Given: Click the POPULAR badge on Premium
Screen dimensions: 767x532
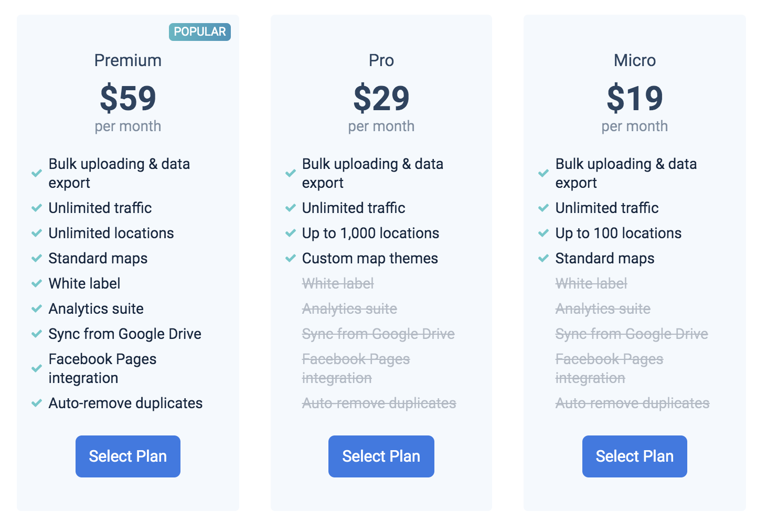Looking at the screenshot, I should pyautogui.click(x=200, y=32).
